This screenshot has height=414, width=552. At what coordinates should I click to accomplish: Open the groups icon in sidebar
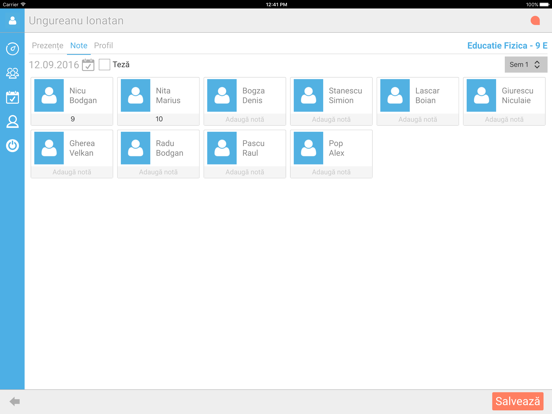[12, 73]
